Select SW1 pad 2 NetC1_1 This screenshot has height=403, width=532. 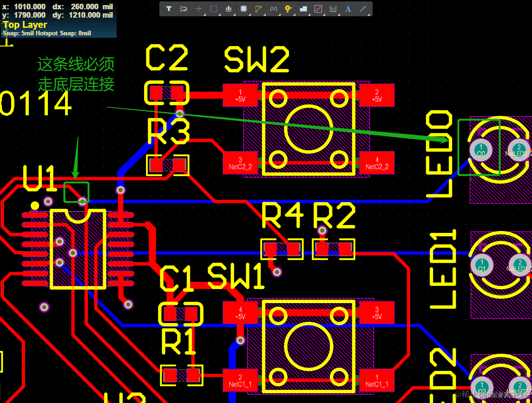tap(240, 381)
